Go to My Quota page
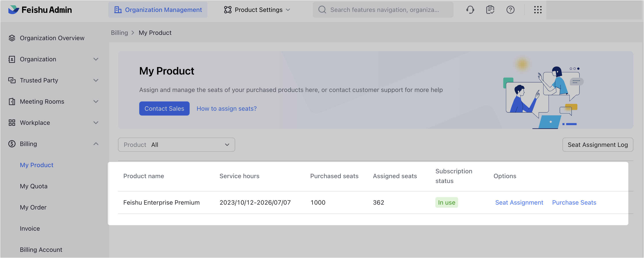This screenshot has height=258, width=644. [34, 186]
